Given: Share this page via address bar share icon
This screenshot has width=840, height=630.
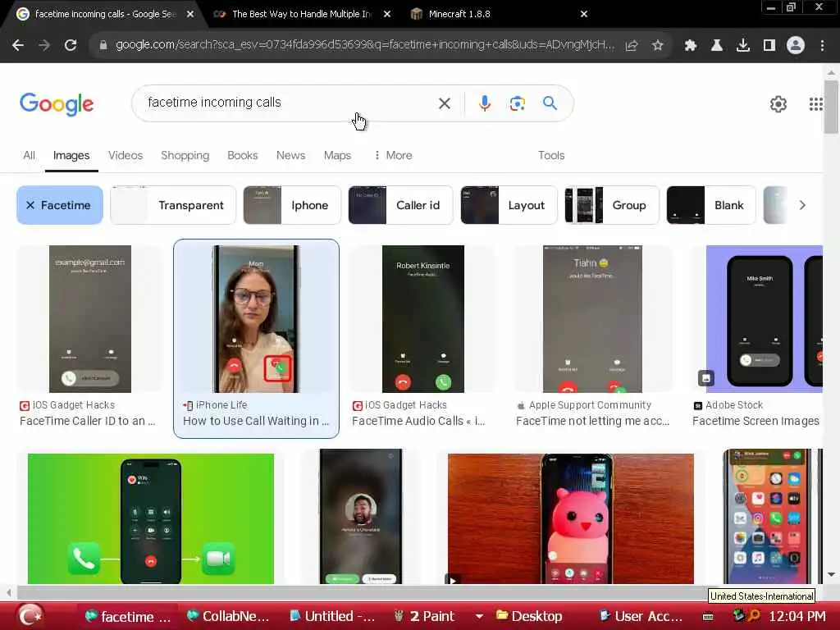Looking at the screenshot, I should 632,46.
